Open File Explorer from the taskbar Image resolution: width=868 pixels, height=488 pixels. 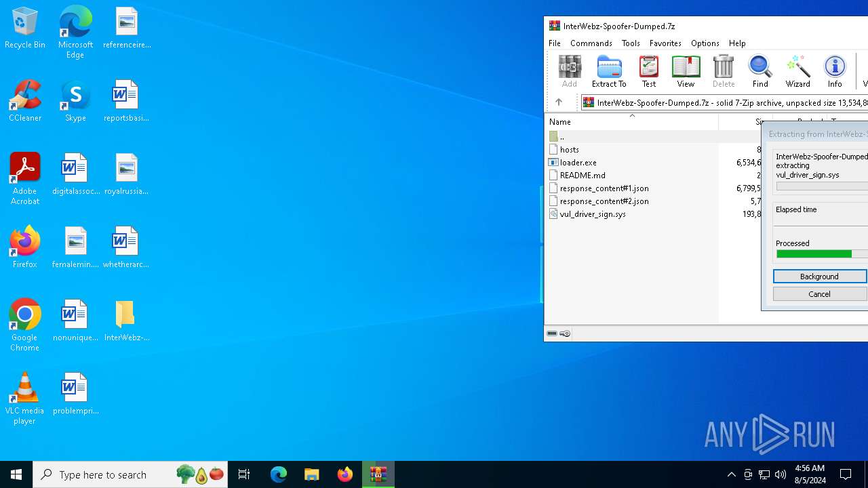point(311,474)
